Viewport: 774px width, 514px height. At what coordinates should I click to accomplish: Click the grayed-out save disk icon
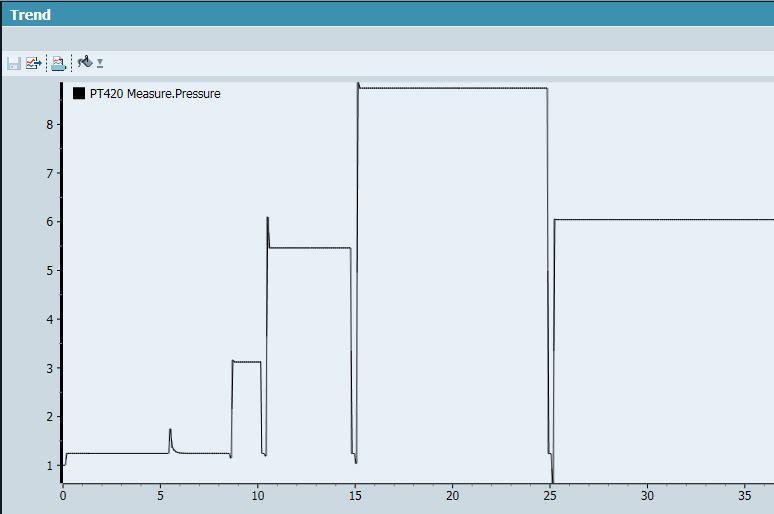click(14, 63)
